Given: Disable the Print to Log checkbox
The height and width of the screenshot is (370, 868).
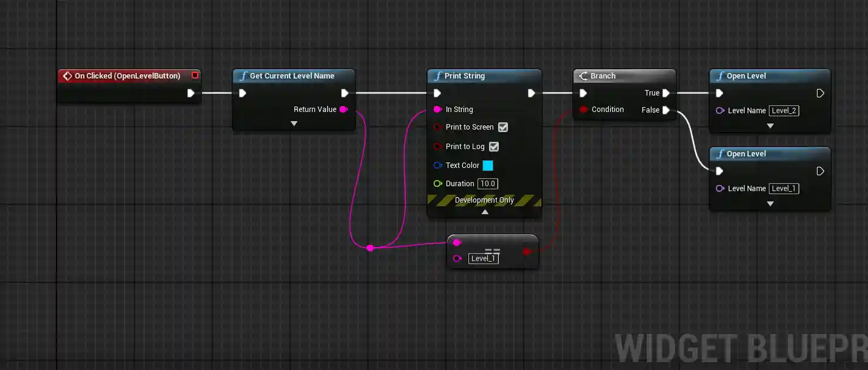Looking at the screenshot, I should coord(494,147).
